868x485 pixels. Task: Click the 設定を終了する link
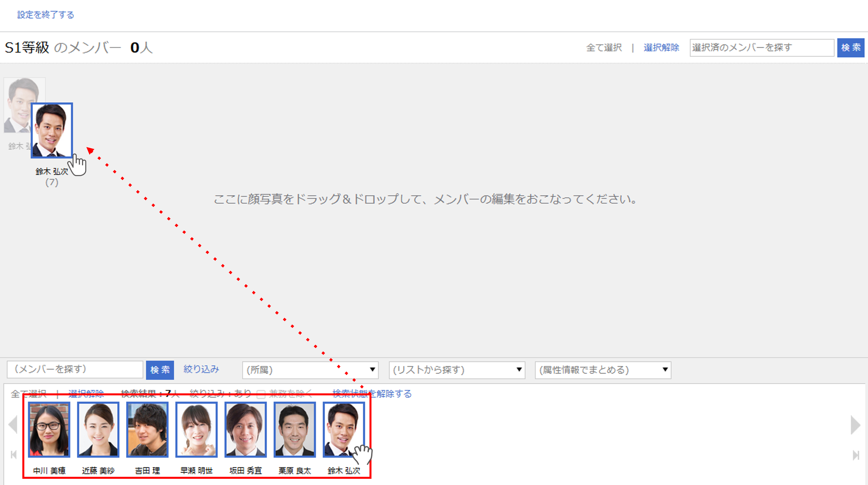[x=45, y=14]
